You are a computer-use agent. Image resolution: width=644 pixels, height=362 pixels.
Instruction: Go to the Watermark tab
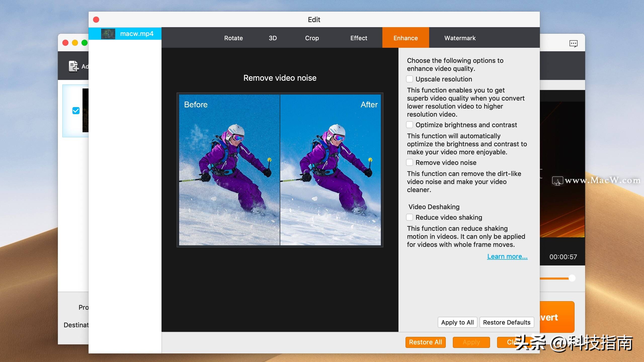click(x=460, y=38)
